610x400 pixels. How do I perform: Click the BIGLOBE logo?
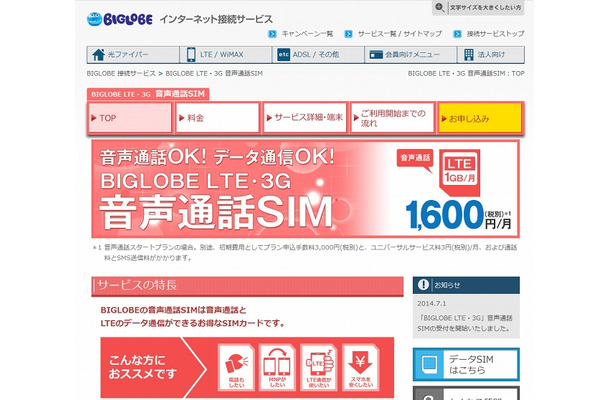tap(119, 19)
